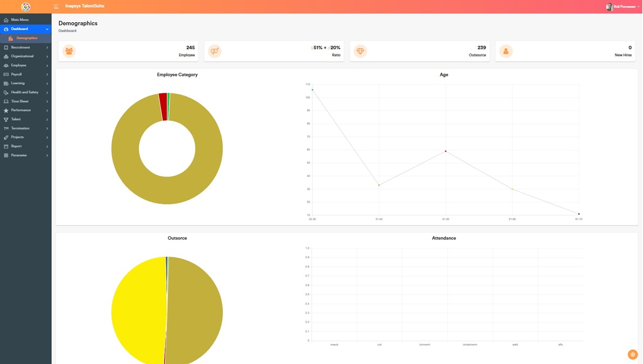Click the gender Ratio card icon

pos(215,51)
